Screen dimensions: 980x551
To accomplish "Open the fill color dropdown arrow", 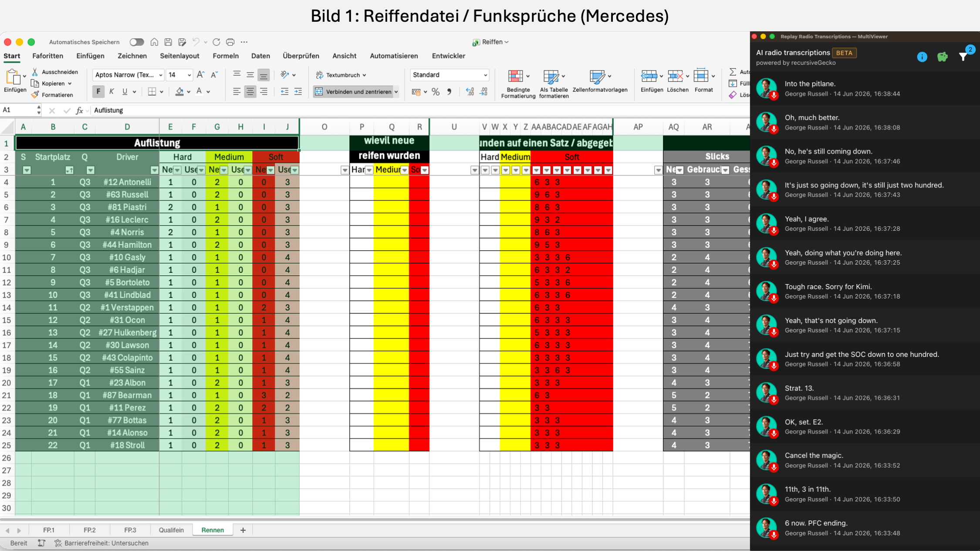I will pyautogui.click(x=189, y=92).
